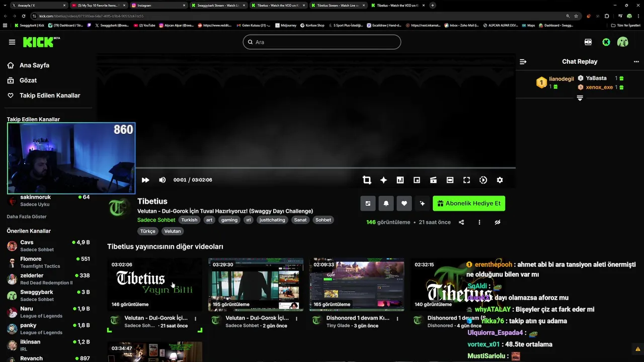Image resolution: width=644 pixels, height=362 pixels.
Task: Open the three-dot menu beside the share icon
Action: tap(479, 222)
